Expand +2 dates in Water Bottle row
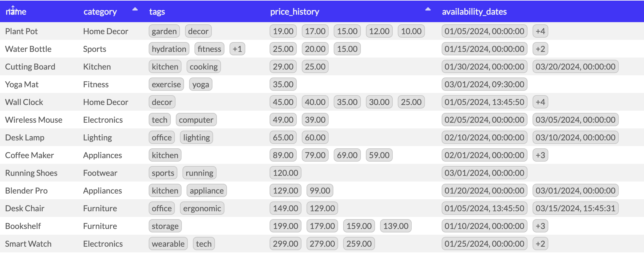The height and width of the screenshot is (253, 644). (x=540, y=49)
